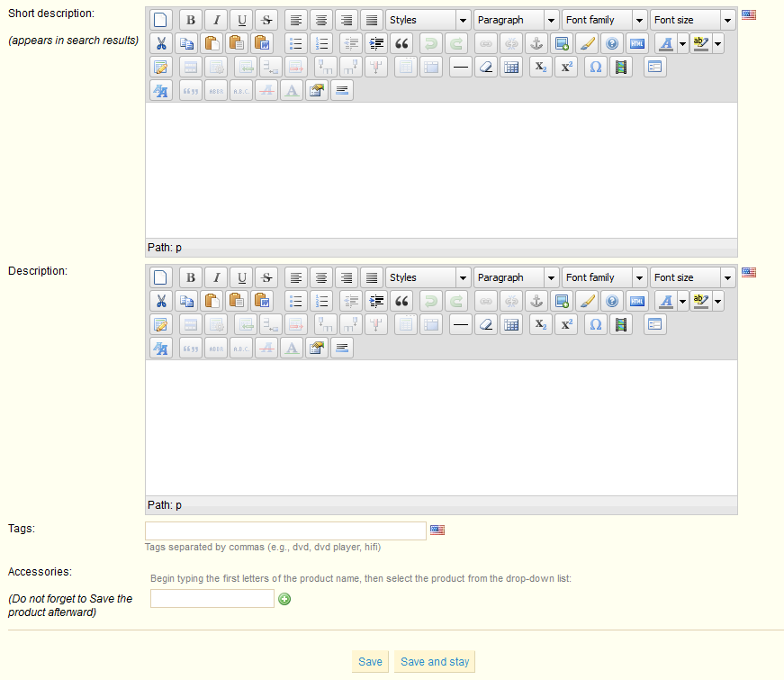Toggle Italic in Short description editor
The image size is (784, 680).
click(217, 20)
